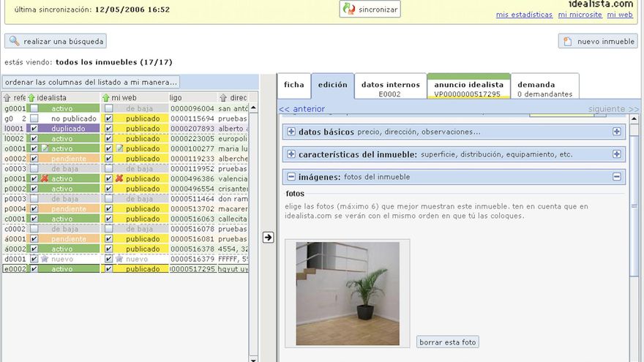
Task: Open the mis estadísticas link
Action: (524, 15)
